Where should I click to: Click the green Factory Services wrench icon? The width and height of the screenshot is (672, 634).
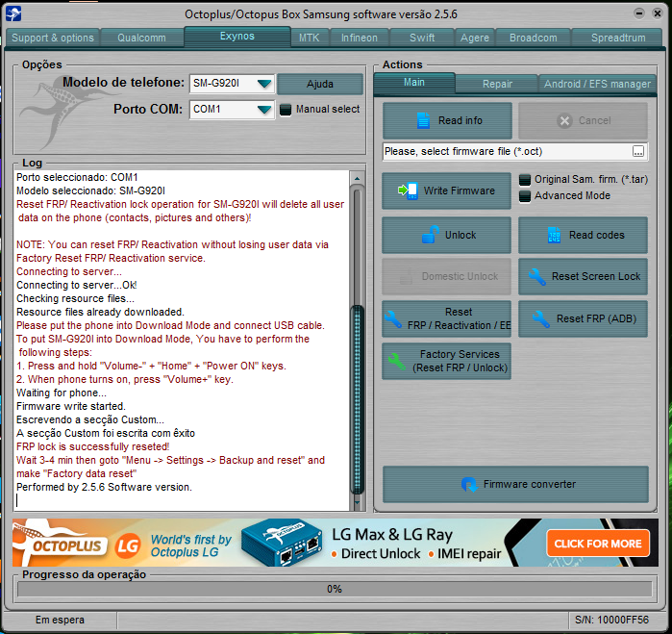pyautogui.click(x=396, y=361)
